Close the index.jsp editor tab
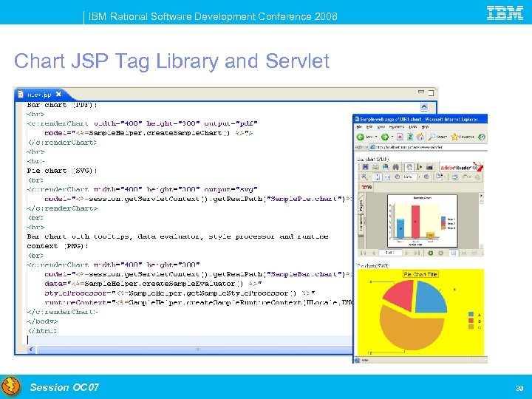Image resolution: width=532 pixels, height=399 pixels. 58,94
